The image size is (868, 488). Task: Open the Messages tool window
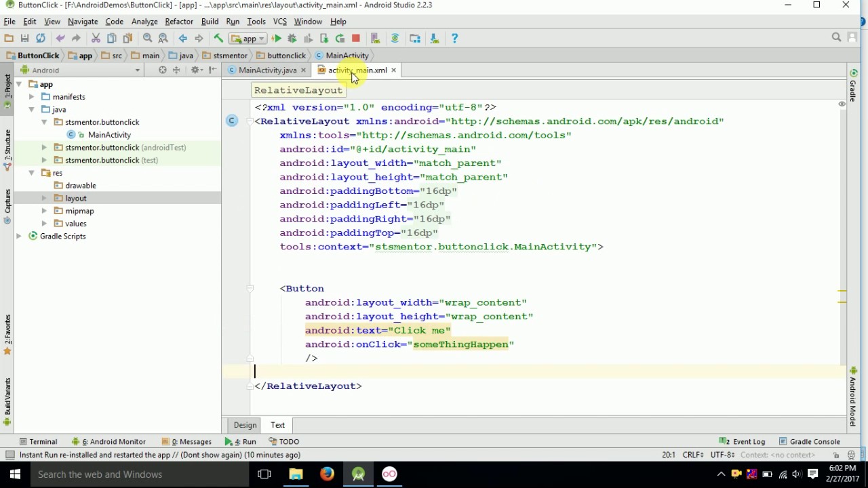(186, 441)
